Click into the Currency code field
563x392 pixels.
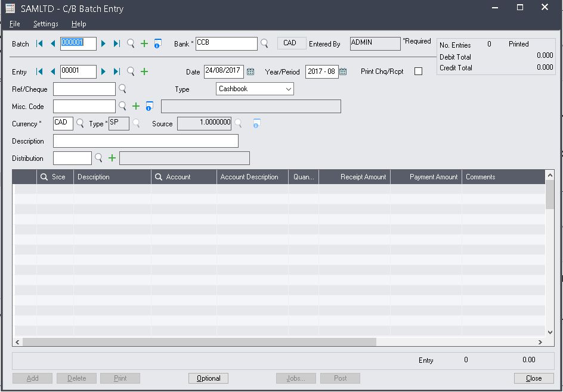[x=63, y=123]
